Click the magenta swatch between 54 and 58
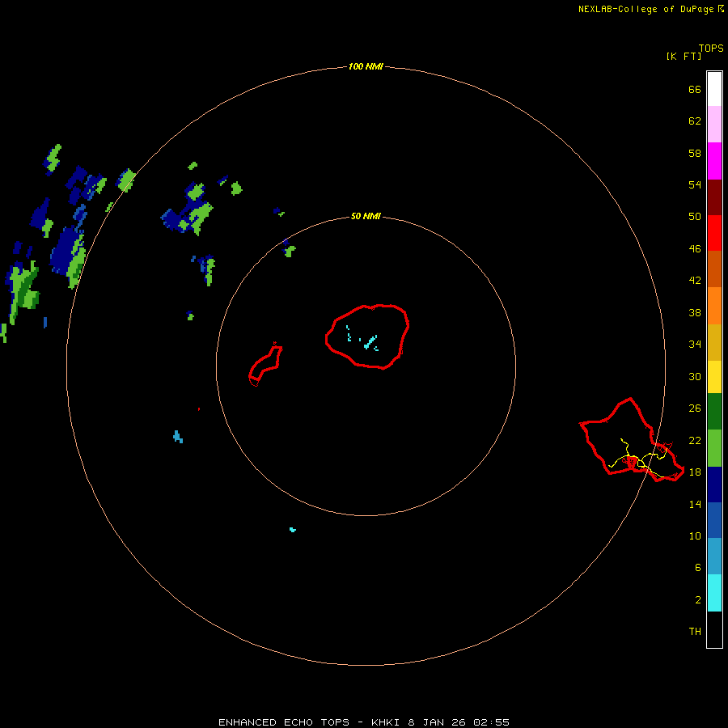 coord(714,161)
